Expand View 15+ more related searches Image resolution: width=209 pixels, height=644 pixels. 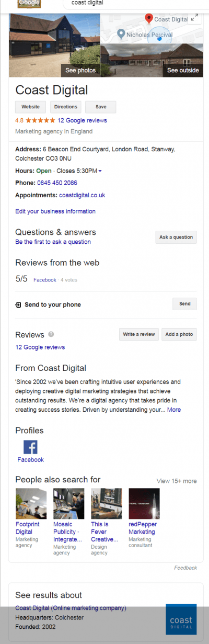(177, 481)
